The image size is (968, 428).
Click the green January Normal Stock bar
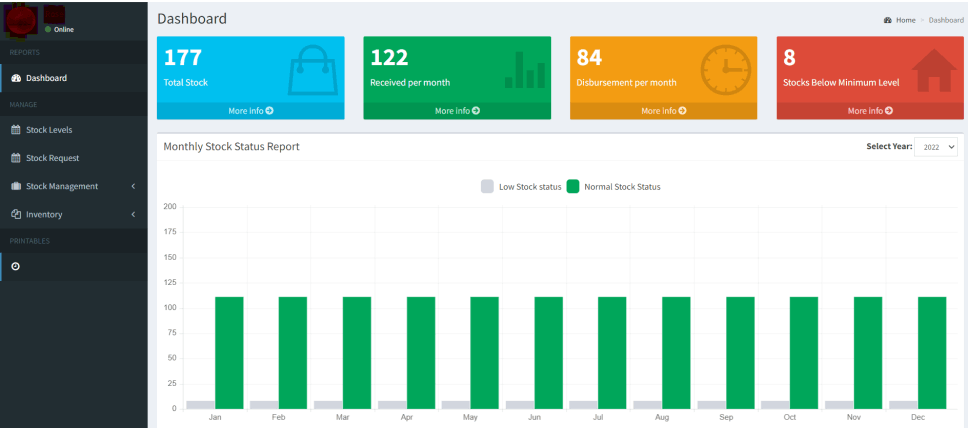click(229, 352)
